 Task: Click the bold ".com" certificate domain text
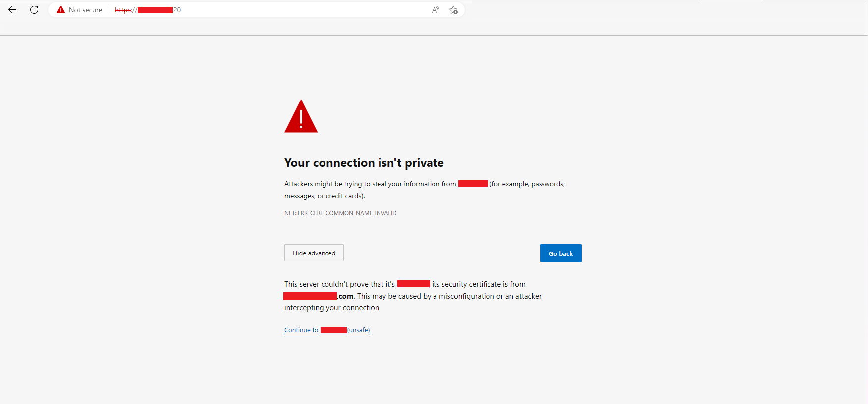(x=346, y=296)
